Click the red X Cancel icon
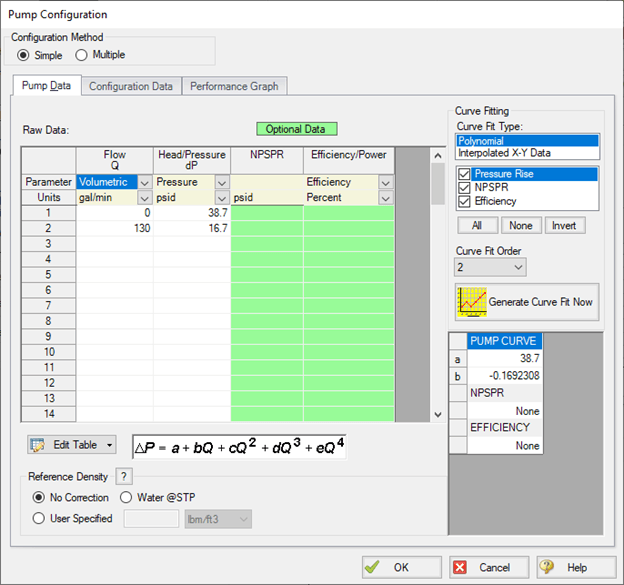 [461, 567]
